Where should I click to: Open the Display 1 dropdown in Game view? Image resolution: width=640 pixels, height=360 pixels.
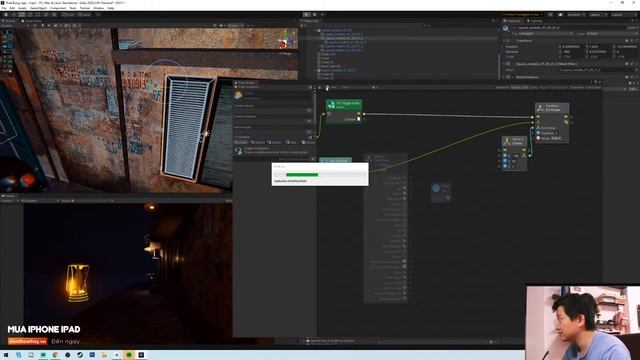coord(9,201)
